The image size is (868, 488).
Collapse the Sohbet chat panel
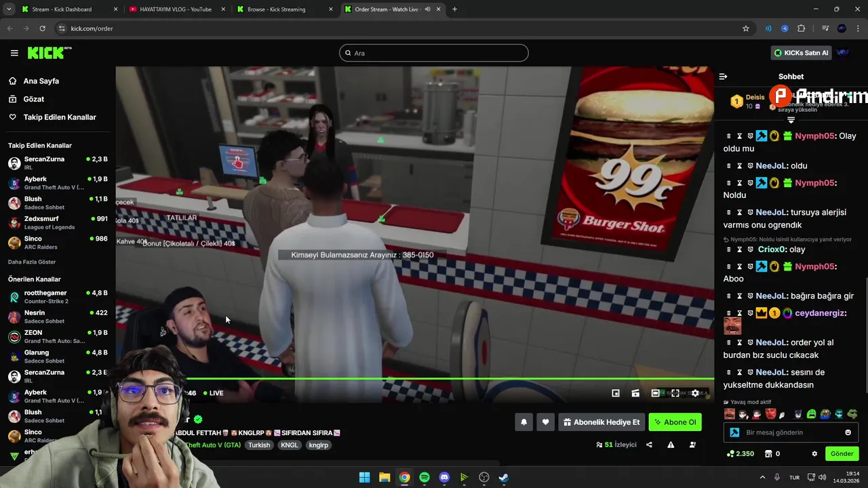click(x=723, y=77)
